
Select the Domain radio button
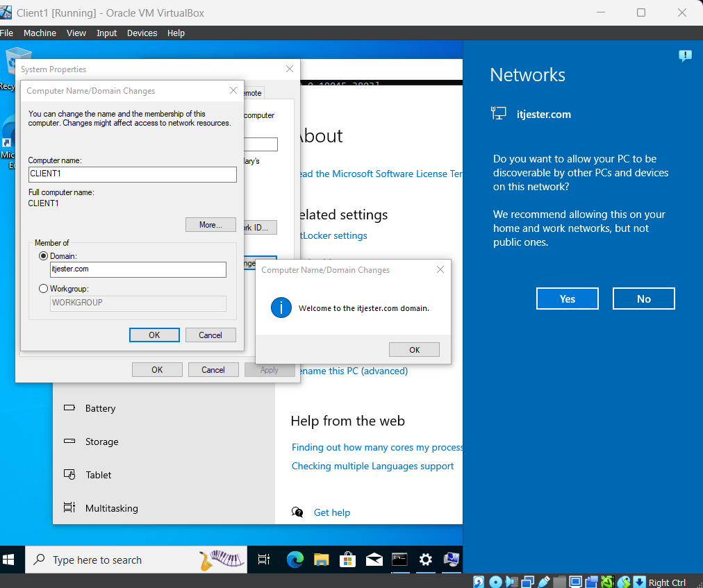pyautogui.click(x=44, y=256)
